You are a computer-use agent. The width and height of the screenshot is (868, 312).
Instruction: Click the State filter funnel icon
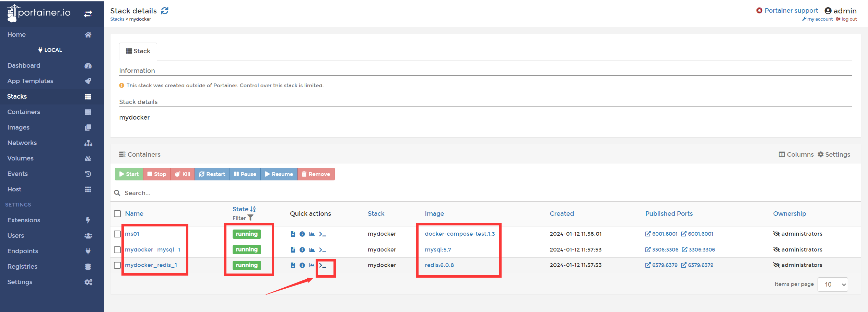coord(250,218)
